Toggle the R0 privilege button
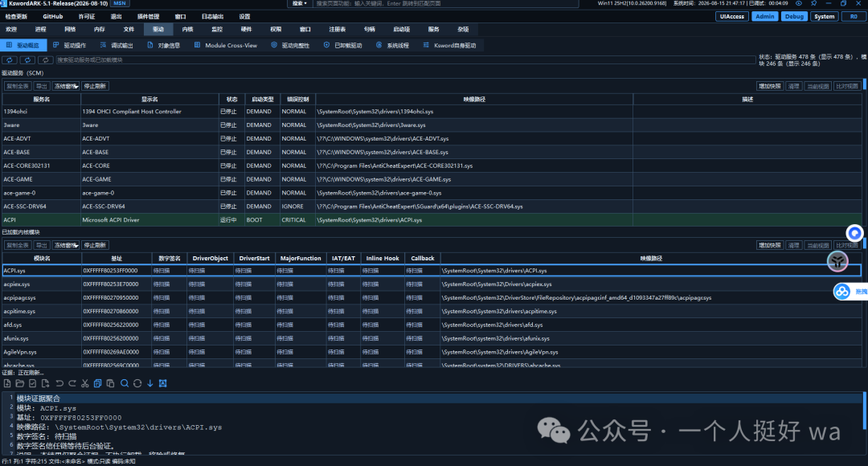Image resolution: width=868 pixels, height=466 pixels. click(854, 17)
